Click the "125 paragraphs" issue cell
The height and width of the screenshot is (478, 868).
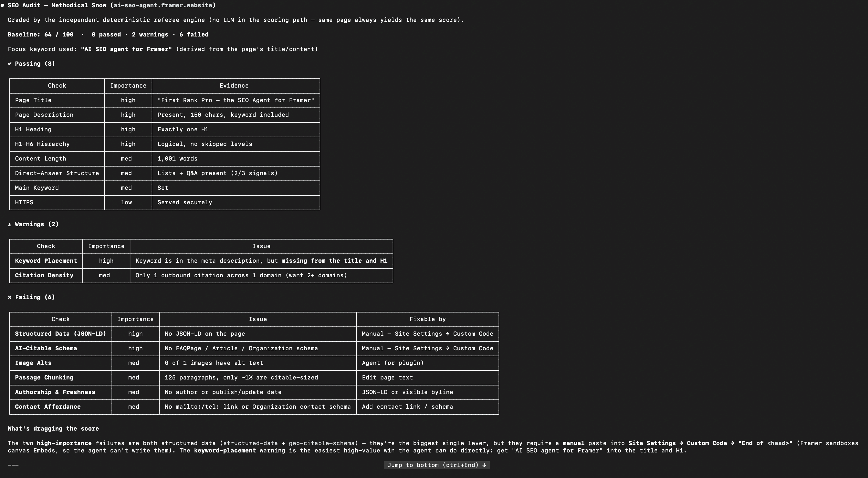pyautogui.click(x=258, y=378)
